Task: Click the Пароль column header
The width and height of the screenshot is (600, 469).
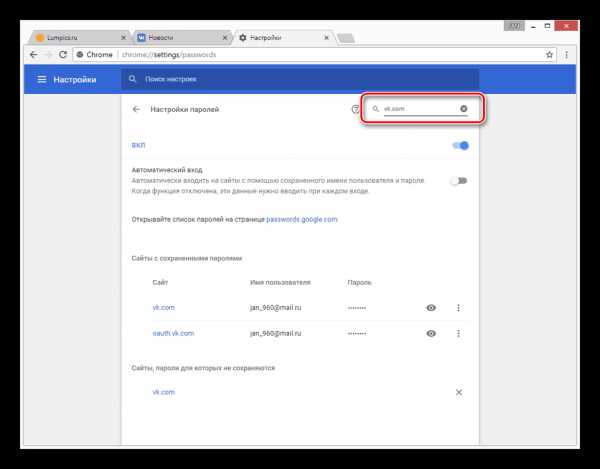Action: coord(359,282)
